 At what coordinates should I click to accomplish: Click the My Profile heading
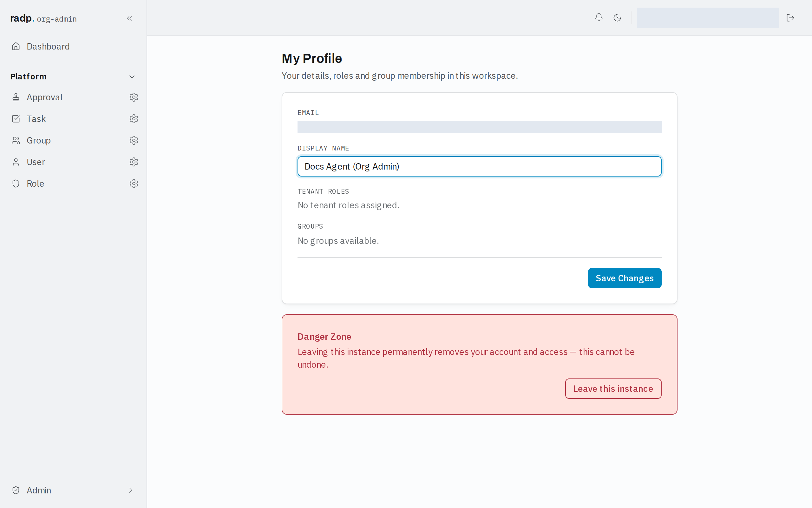point(312,58)
